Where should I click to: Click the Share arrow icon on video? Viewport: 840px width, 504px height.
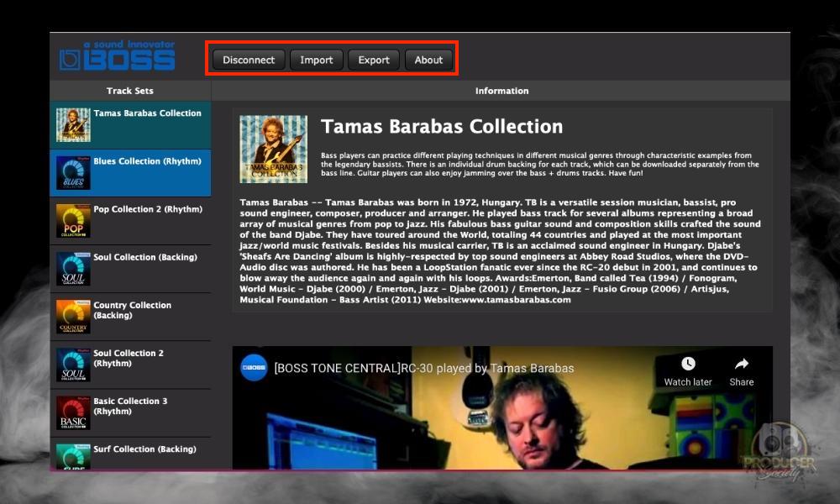point(742,365)
